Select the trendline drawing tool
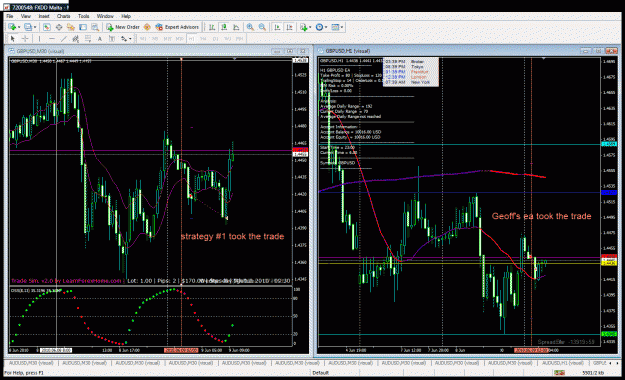 (64, 39)
